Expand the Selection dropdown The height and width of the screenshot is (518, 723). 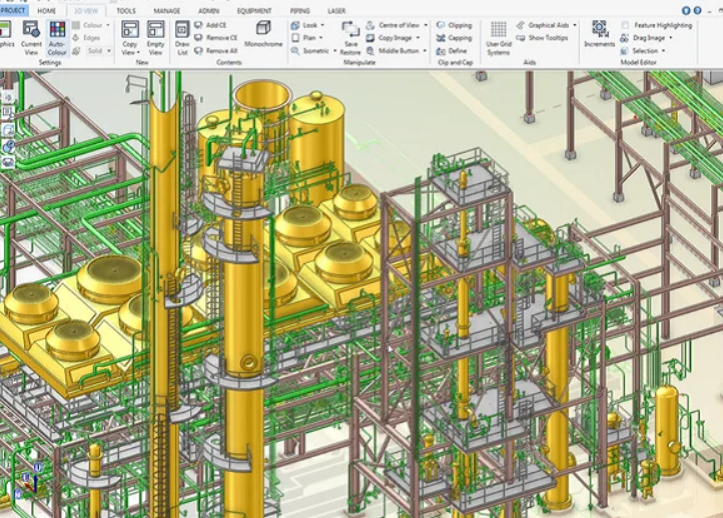click(664, 51)
